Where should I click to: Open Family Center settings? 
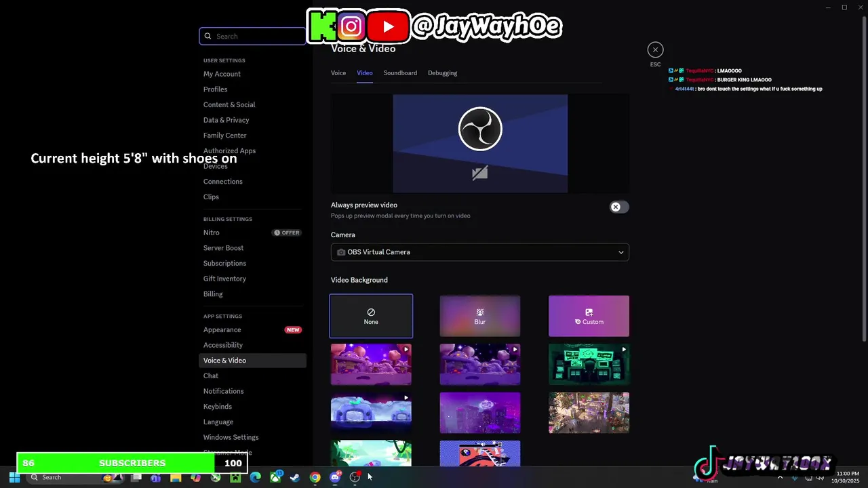point(252,136)
